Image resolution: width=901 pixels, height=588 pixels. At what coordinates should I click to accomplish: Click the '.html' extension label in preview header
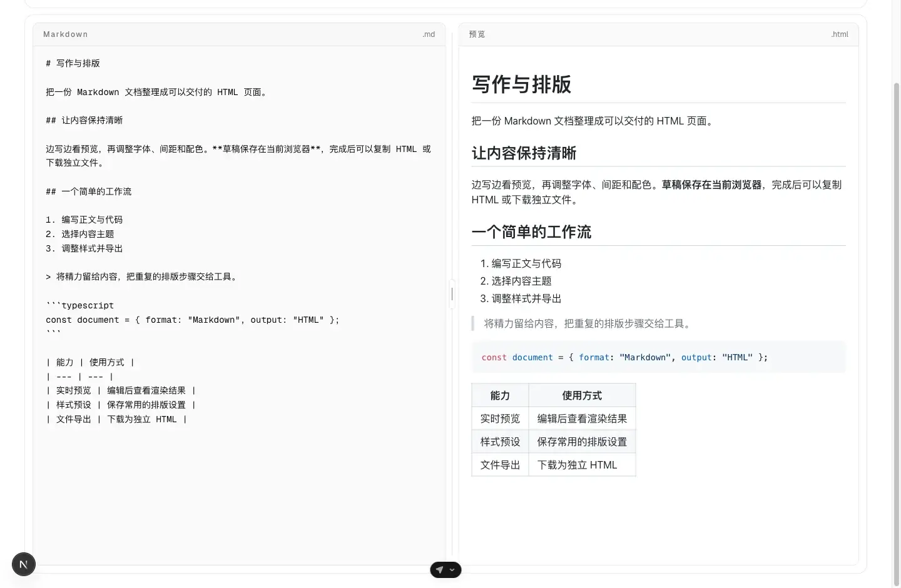click(x=840, y=34)
